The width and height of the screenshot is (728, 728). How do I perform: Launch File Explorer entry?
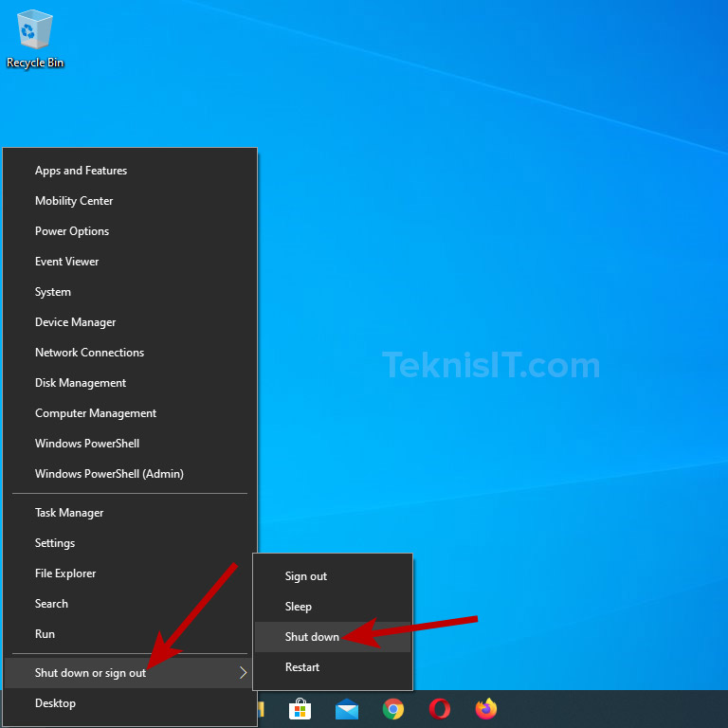[130, 573]
